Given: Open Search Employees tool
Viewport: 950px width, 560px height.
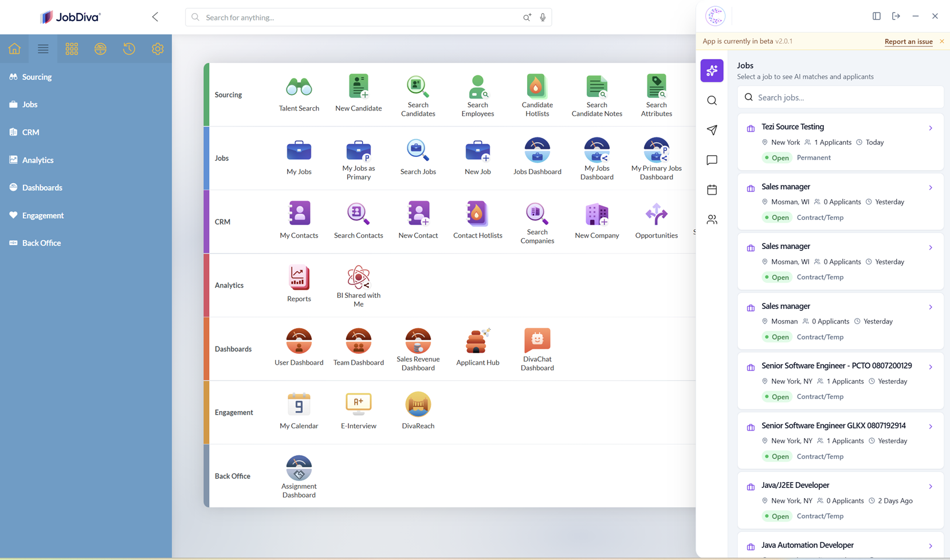Looking at the screenshot, I should (478, 86).
